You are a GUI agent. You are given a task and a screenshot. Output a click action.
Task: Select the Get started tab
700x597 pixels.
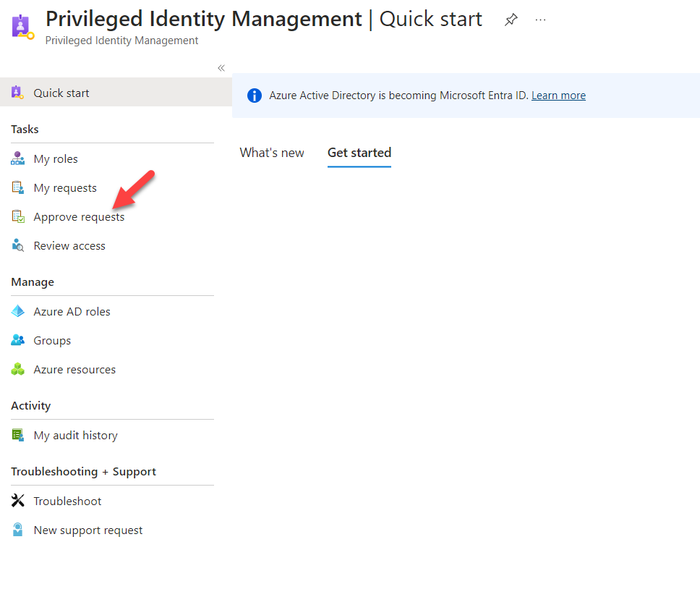[359, 153]
